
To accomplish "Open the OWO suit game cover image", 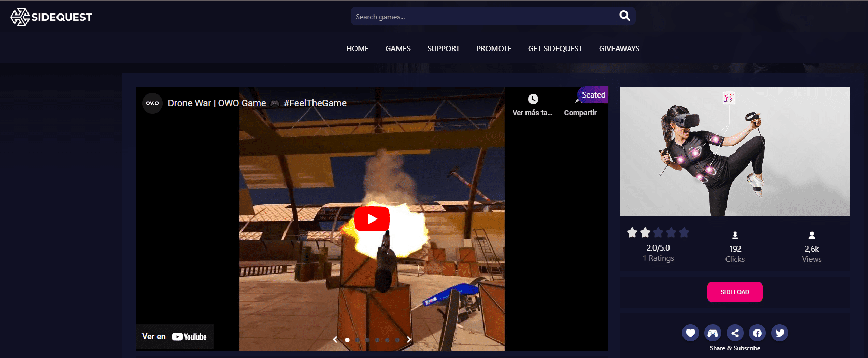I will coord(735,151).
